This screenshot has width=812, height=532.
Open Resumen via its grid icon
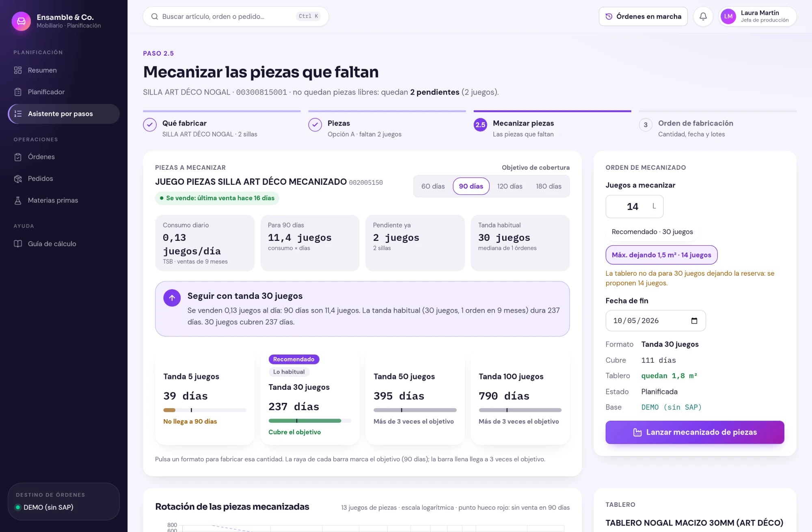coord(18,70)
